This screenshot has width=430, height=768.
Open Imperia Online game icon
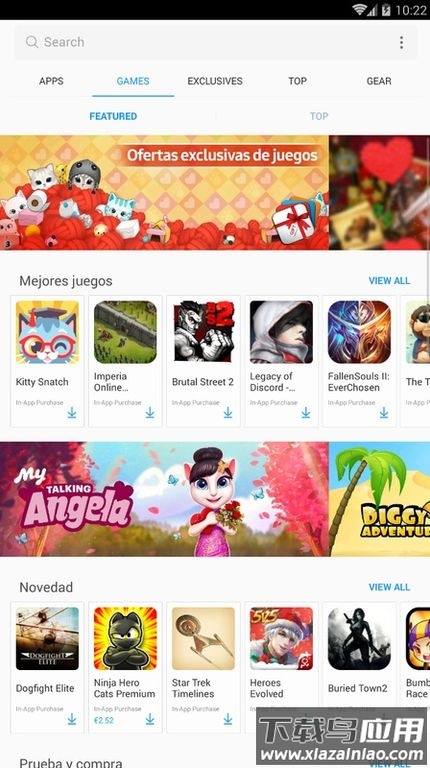click(x=125, y=332)
